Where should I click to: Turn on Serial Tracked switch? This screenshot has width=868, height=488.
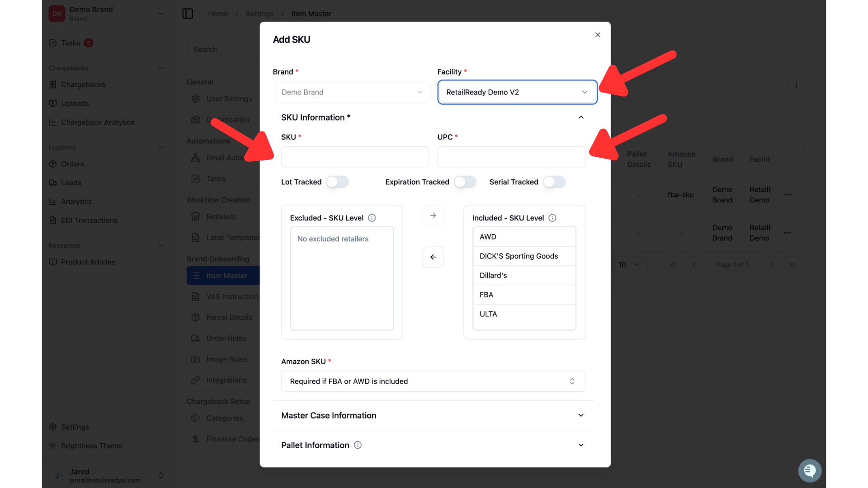click(x=554, y=182)
